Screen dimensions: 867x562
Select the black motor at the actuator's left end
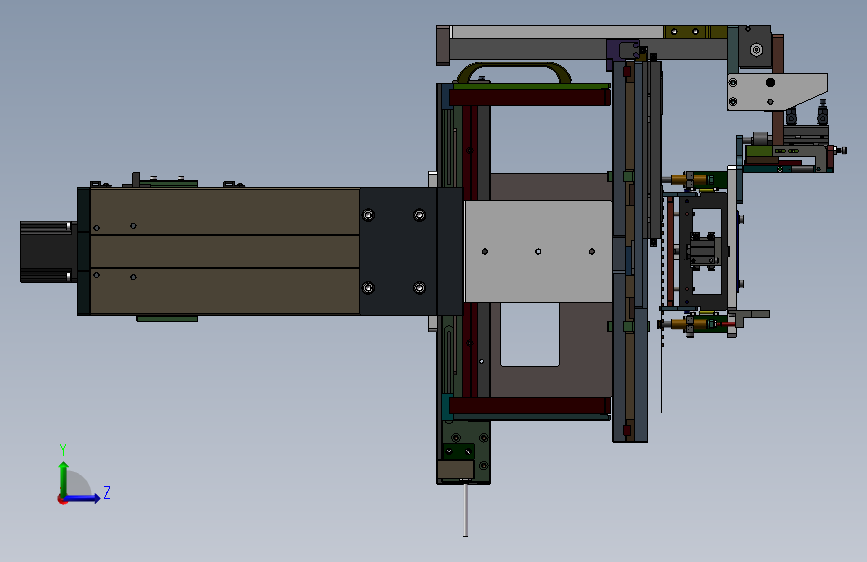[x=49, y=252]
